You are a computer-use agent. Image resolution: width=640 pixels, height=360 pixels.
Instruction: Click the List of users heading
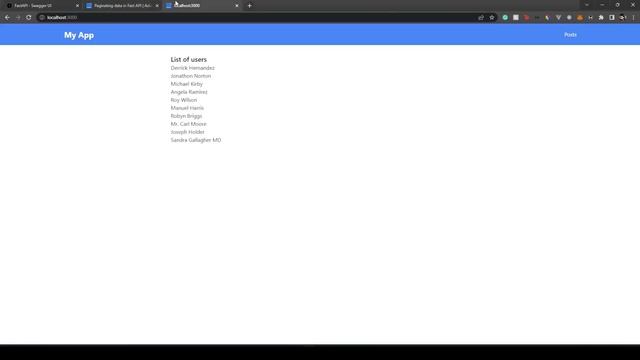pyautogui.click(x=189, y=60)
